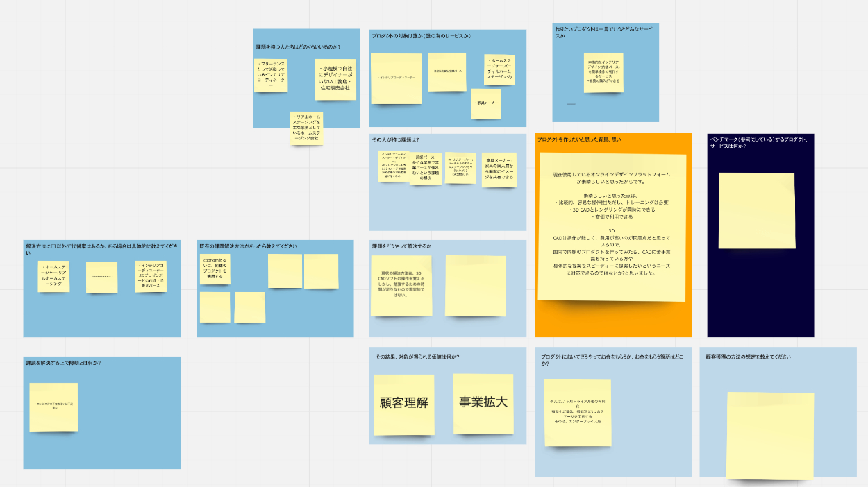Click the 家具メーカー sticky in その人が持つ課題は frame
The width and height of the screenshot is (868, 487).
pos(499,171)
